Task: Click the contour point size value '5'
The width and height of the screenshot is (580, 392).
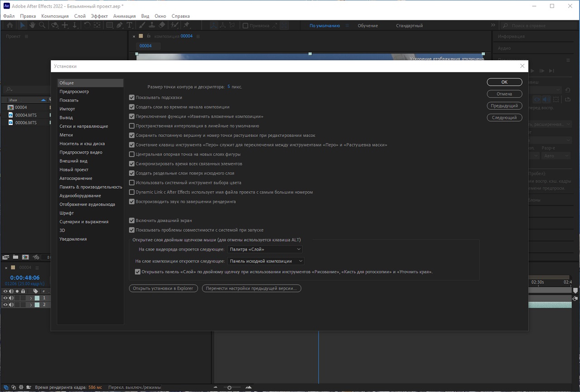Action: coord(228,87)
